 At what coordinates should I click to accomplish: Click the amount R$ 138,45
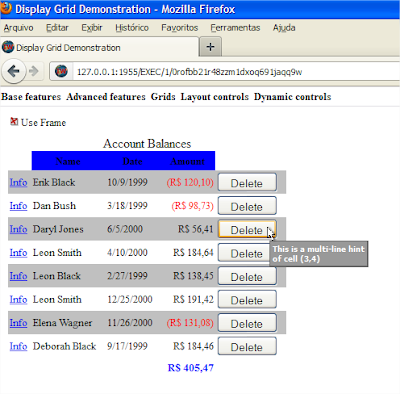click(193, 276)
